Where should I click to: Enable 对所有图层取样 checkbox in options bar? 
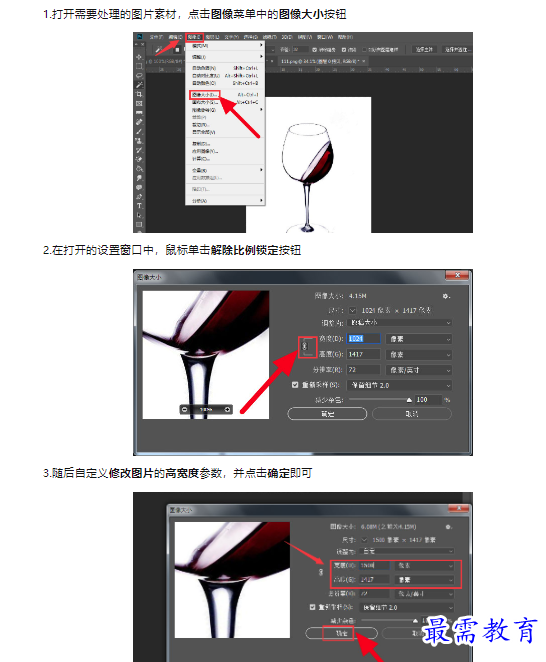[x=364, y=49]
